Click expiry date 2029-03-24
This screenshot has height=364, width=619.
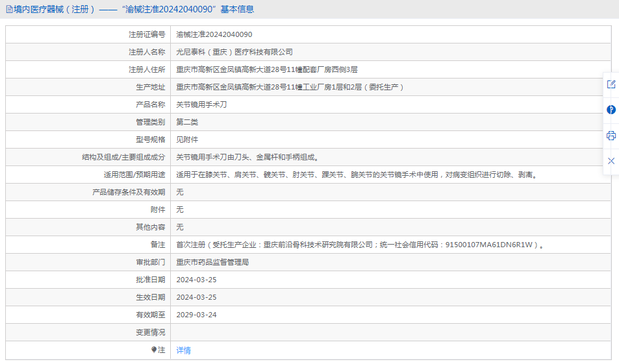196,315
